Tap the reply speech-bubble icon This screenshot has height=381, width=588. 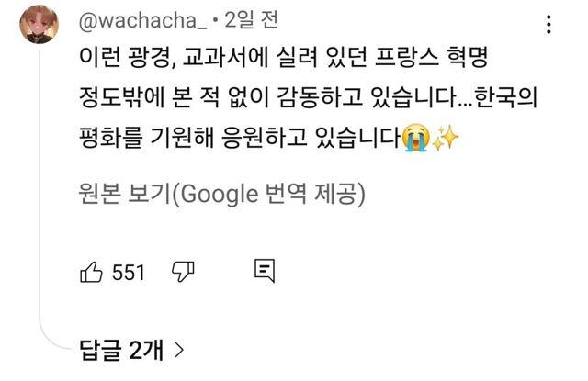(x=265, y=271)
